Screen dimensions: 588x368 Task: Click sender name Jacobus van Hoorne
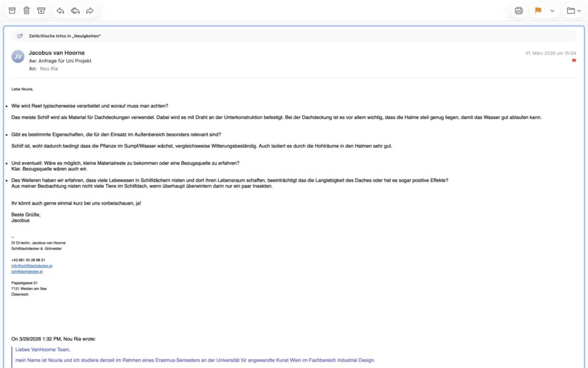point(56,53)
